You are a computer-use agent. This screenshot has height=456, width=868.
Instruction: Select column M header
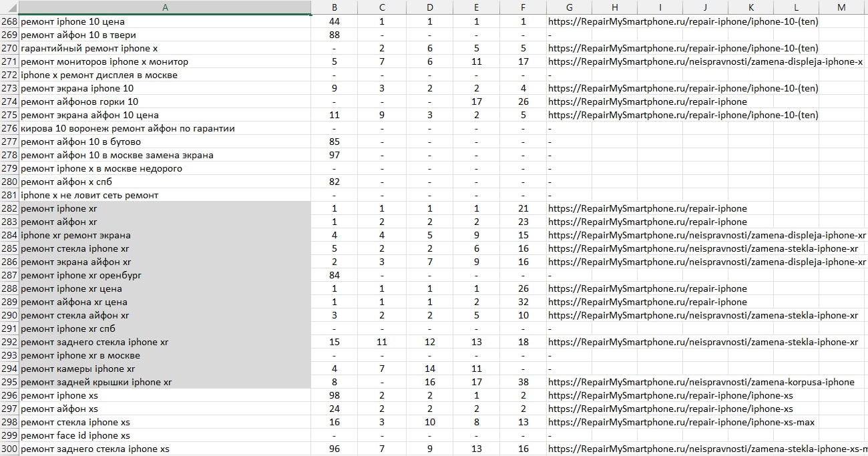(841, 7)
